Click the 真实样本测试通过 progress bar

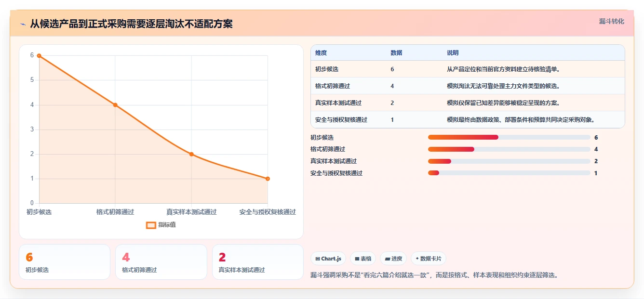click(509, 161)
